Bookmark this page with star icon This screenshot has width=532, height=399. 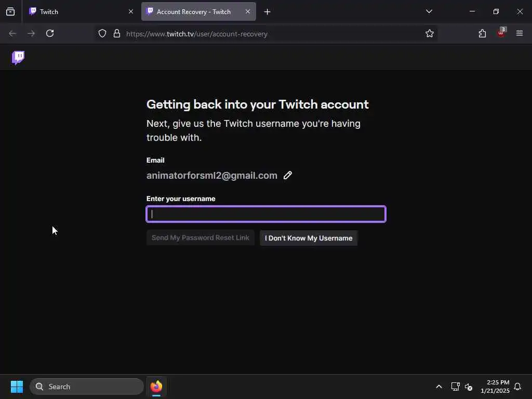click(x=430, y=33)
